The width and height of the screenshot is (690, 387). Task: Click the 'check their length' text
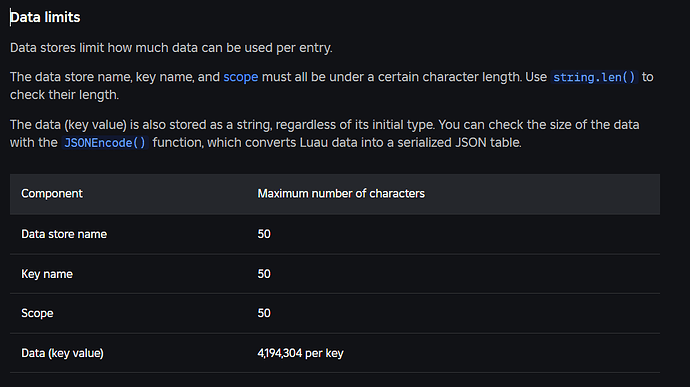click(x=64, y=95)
